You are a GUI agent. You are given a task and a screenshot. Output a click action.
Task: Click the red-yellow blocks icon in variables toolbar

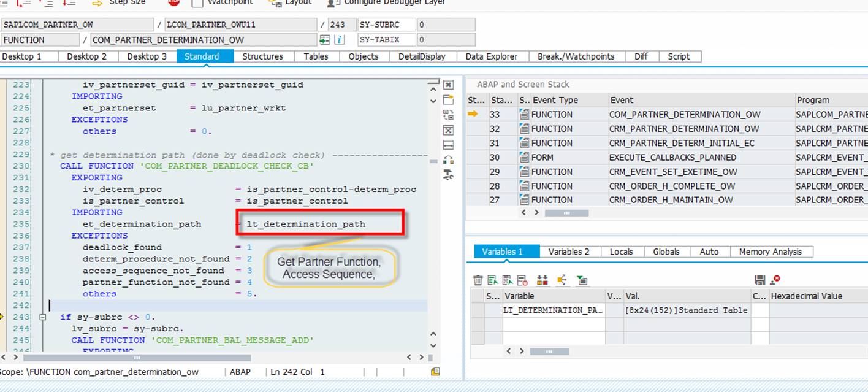pos(542,280)
